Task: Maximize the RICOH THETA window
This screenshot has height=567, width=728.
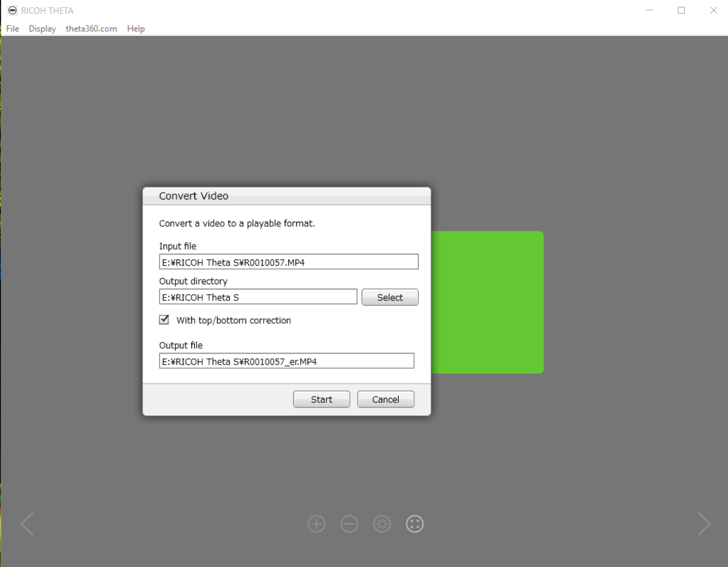Action: click(681, 10)
